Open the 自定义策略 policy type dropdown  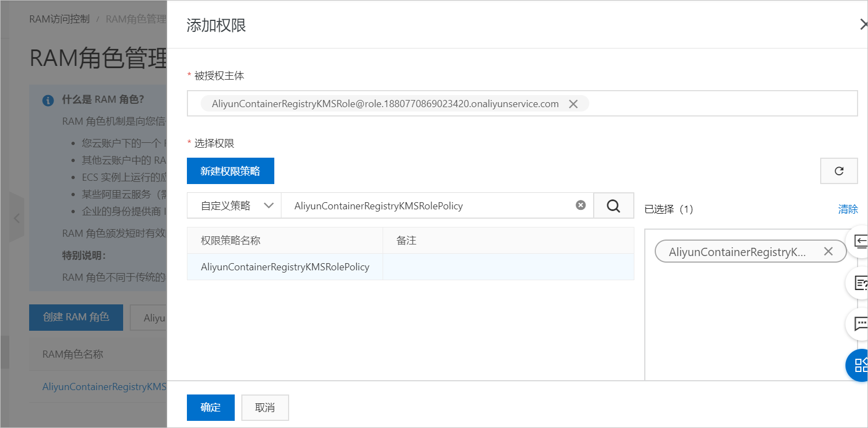pos(234,205)
